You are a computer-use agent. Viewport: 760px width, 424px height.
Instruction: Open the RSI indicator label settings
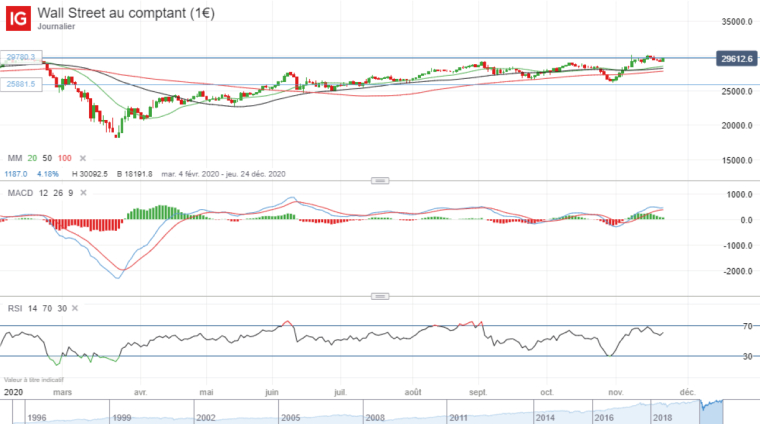click(15, 308)
